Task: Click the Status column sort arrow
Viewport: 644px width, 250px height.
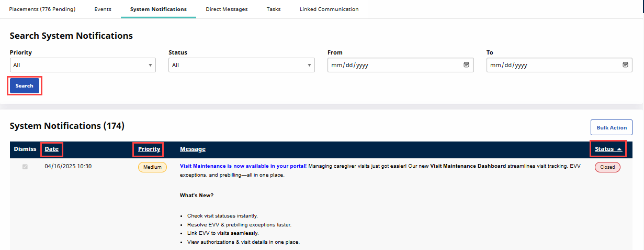Action: tap(619, 149)
